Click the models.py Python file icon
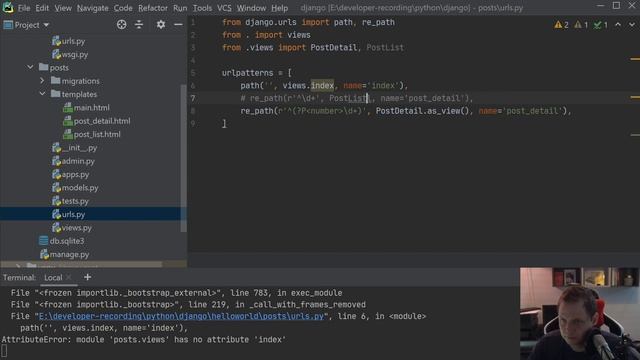This screenshot has height=360, width=640. (x=56, y=188)
